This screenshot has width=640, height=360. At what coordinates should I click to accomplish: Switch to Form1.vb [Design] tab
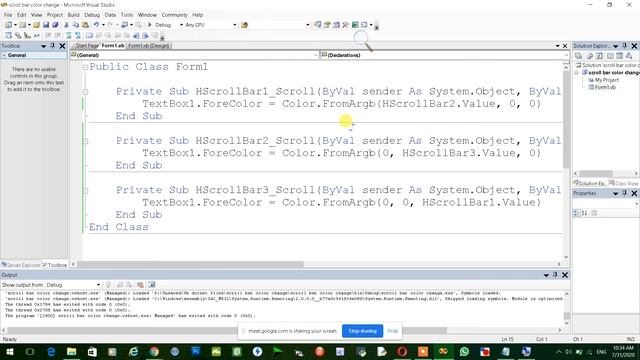click(x=149, y=46)
